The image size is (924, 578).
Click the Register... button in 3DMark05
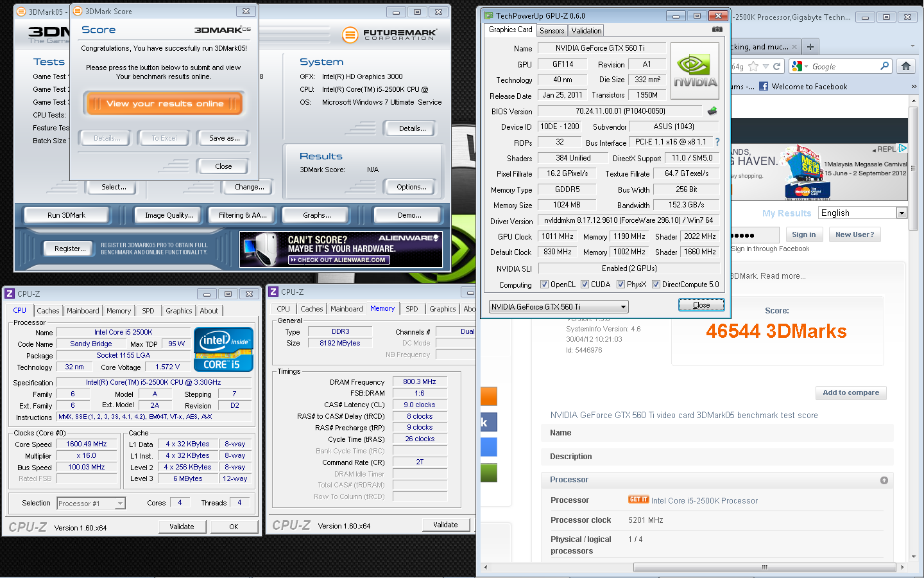(70, 249)
